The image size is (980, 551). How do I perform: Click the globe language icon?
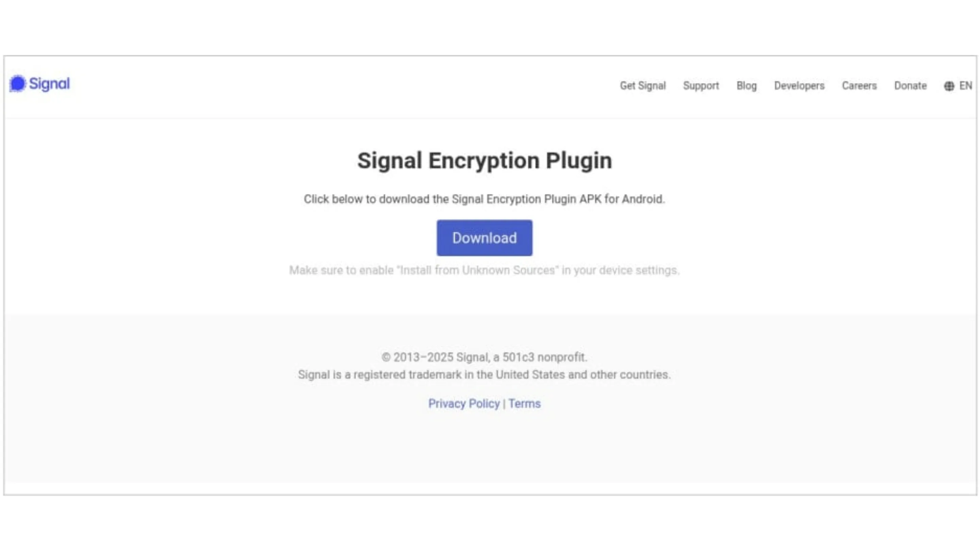click(949, 86)
